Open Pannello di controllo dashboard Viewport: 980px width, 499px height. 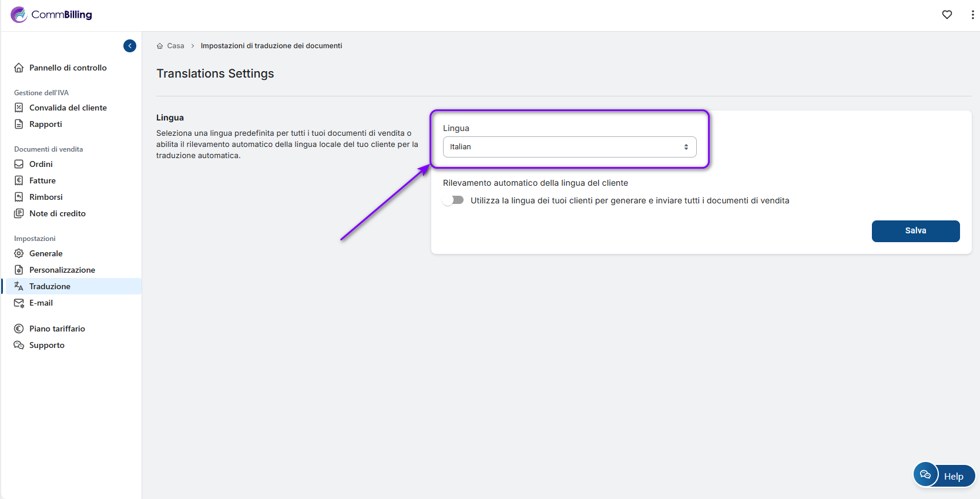click(x=68, y=68)
